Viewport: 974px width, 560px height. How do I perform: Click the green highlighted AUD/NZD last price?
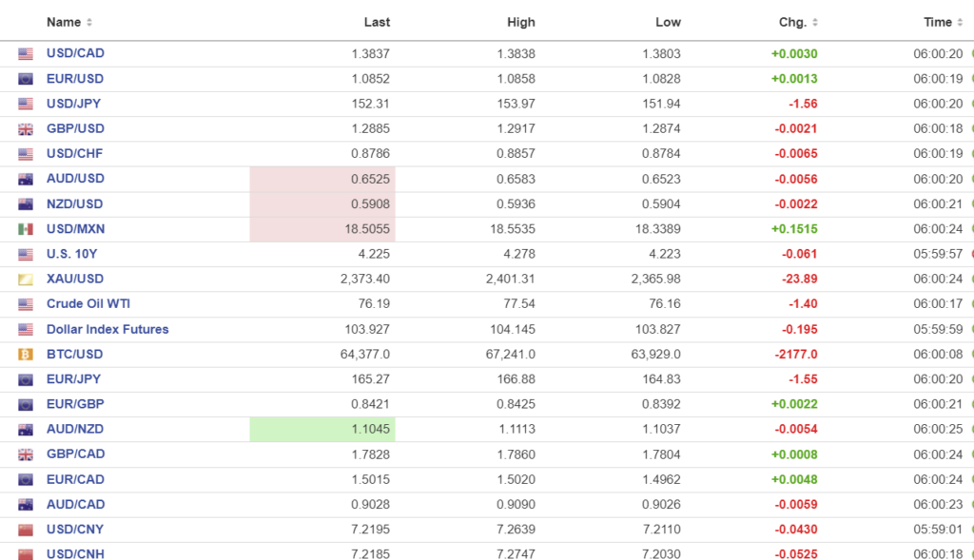[x=373, y=430]
